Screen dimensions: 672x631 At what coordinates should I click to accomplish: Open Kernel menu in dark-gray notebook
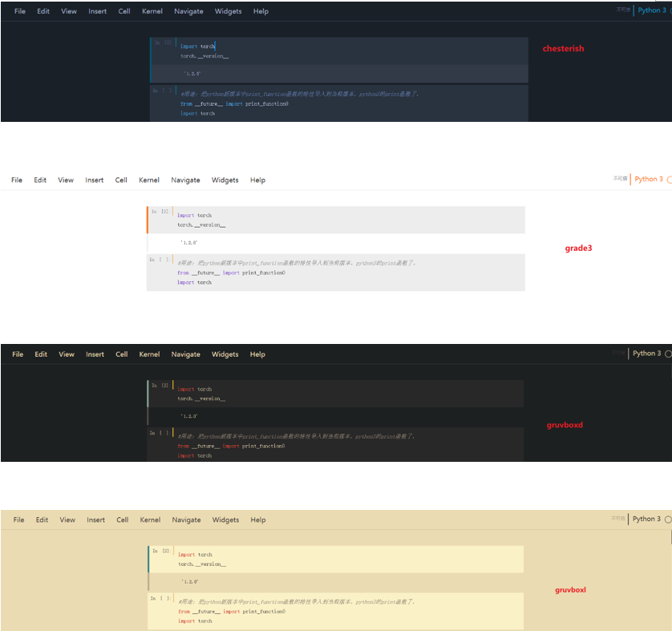150,354
